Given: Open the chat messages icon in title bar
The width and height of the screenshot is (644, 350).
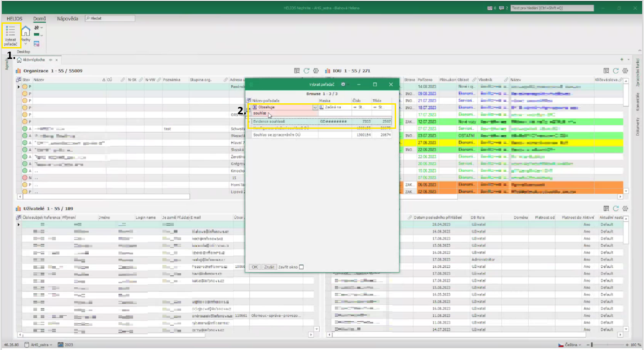Looking at the screenshot, I should (502, 8).
